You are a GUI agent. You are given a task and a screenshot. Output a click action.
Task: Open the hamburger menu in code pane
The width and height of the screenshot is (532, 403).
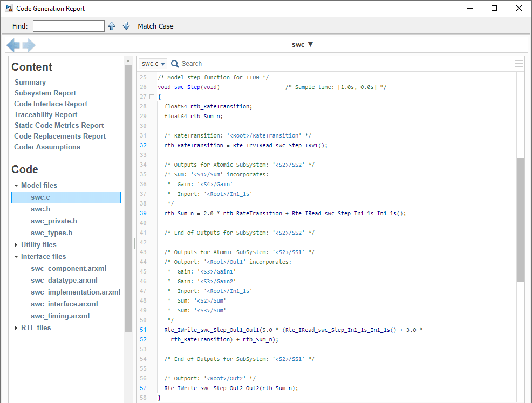pyautogui.click(x=519, y=64)
